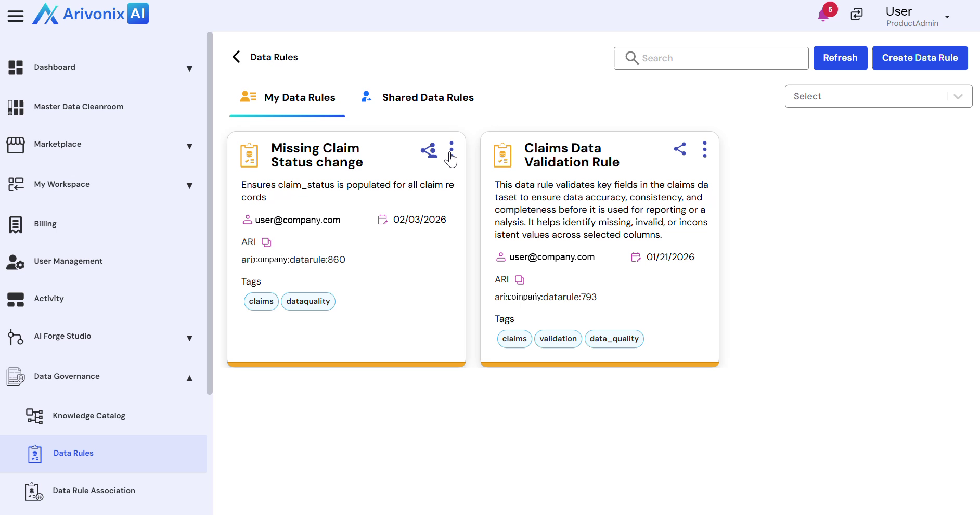Copy ARI of Claims Data Validation Rule

point(520,280)
